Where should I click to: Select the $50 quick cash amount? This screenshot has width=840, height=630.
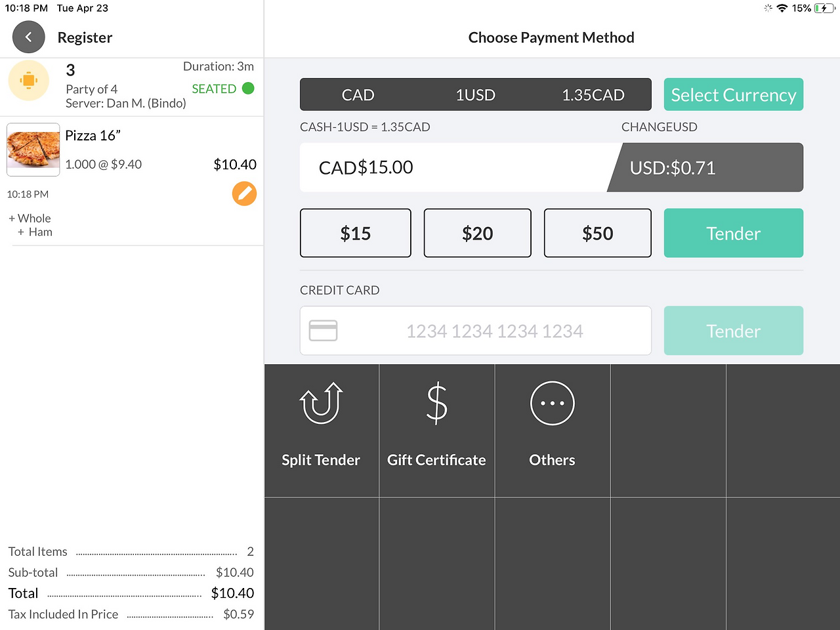coord(598,233)
